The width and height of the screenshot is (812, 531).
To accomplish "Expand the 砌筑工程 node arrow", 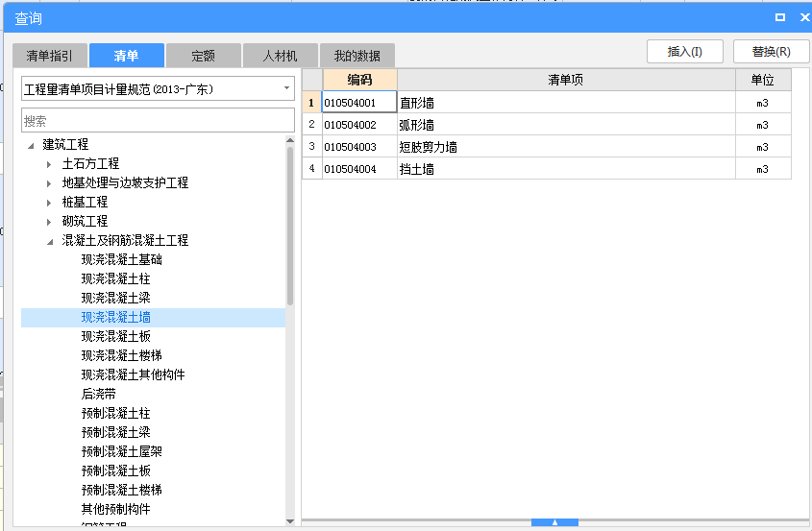I will [49, 222].
